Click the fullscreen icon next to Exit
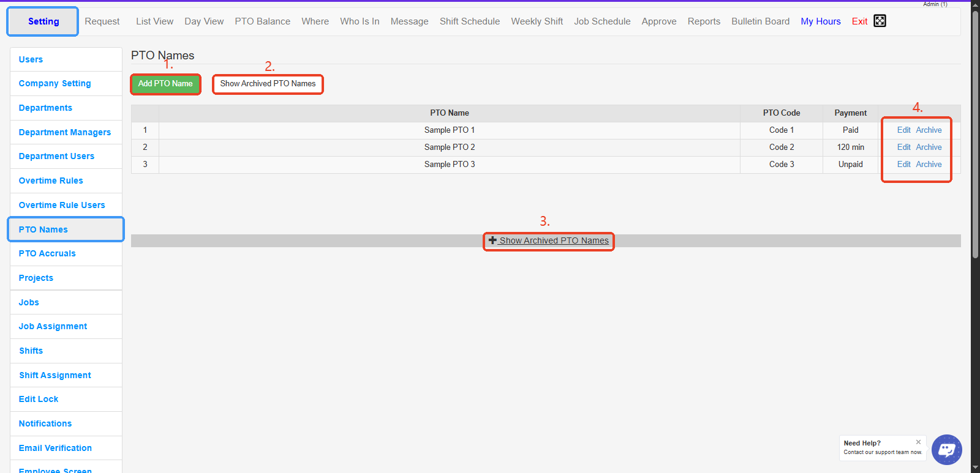Screen dimensions: 980x473 880,21
